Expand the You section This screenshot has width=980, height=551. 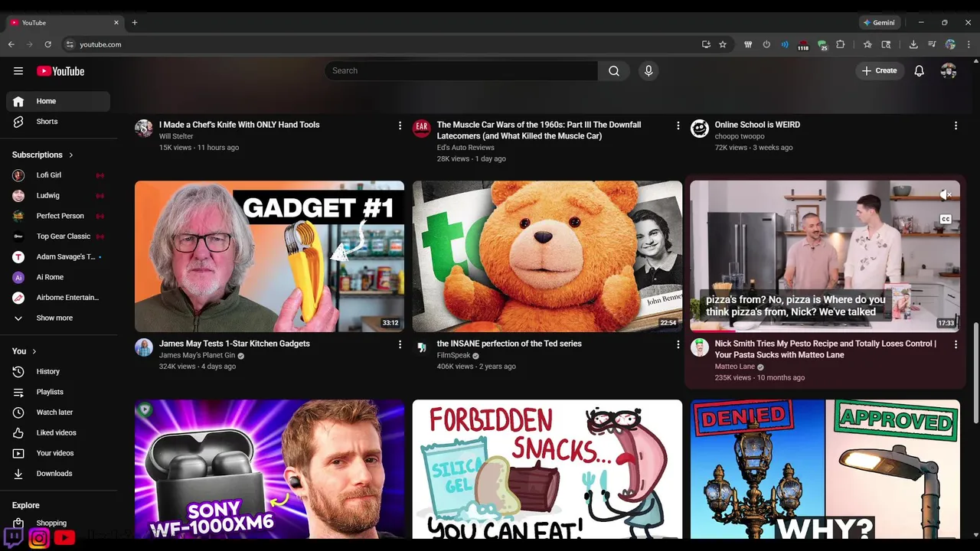25,351
